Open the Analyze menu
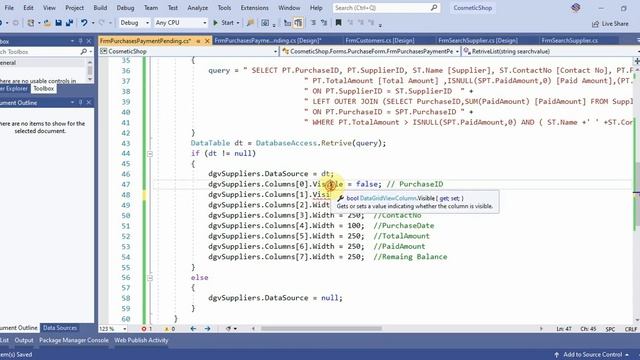This screenshot has height=360, width=640. pyautogui.click(x=198, y=8)
